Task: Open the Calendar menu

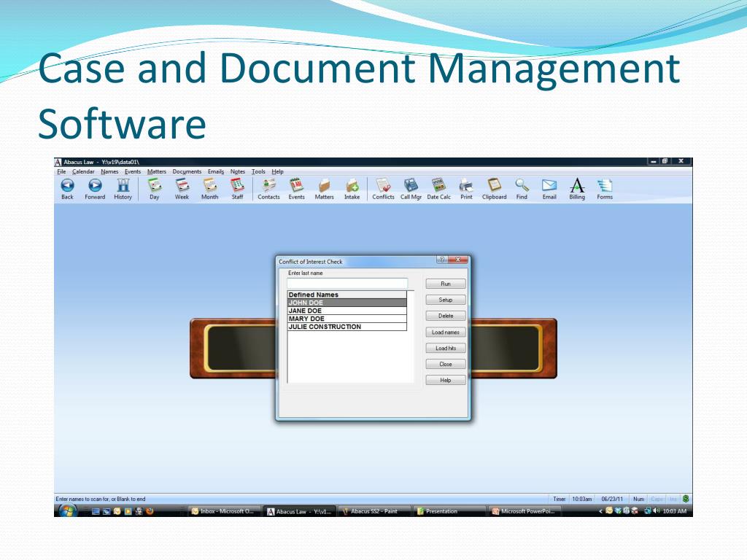Action: click(83, 171)
